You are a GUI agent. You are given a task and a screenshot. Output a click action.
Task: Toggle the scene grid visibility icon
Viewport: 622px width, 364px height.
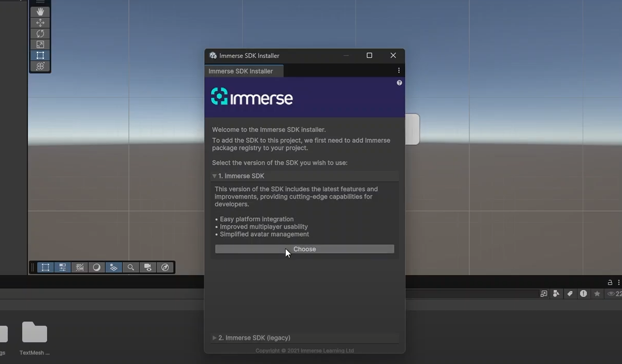114,267
